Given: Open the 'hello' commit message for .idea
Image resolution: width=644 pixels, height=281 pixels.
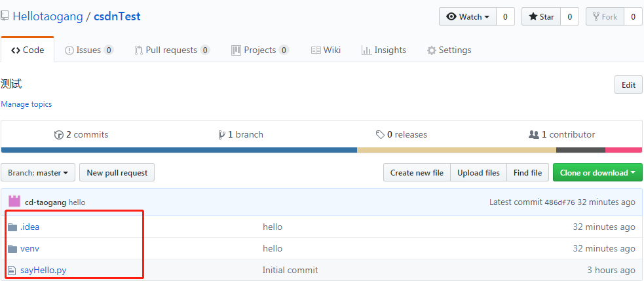Looking at the screenshot, I should (273, 227).
